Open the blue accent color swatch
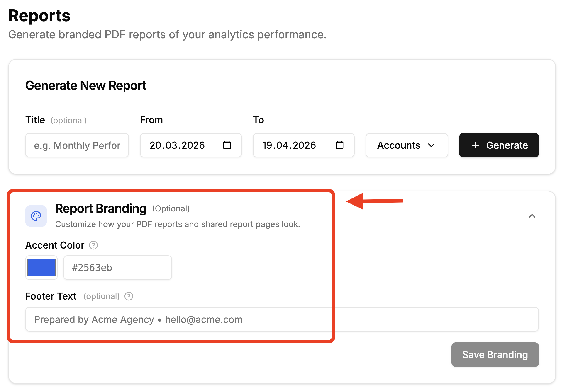Image resolution: width=561 pixels, height=392 pixels. (41, 268)
